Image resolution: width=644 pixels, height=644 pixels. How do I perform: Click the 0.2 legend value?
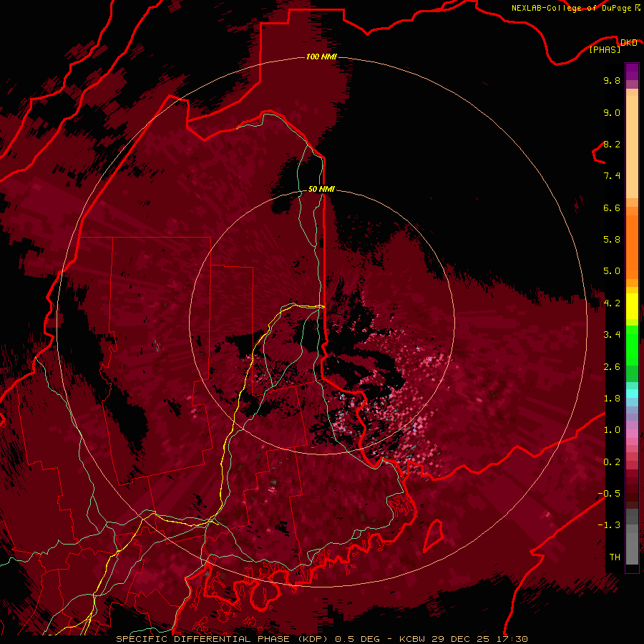(612, 462)
